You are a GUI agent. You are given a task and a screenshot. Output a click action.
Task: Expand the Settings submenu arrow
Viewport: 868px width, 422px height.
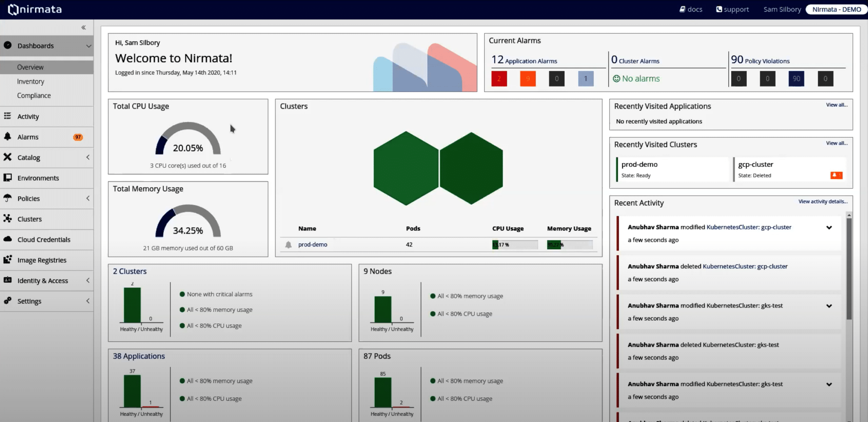point(88,301)
